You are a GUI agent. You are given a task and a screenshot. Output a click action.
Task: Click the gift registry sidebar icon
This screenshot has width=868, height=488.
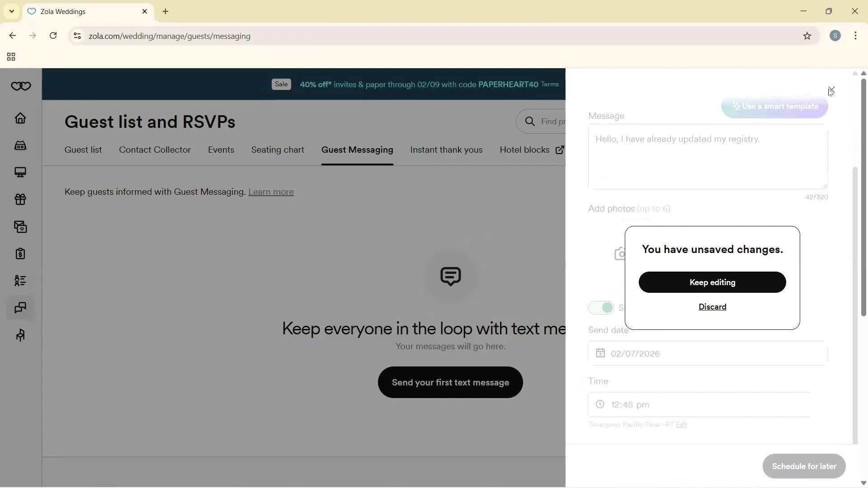tap(20, 199)
